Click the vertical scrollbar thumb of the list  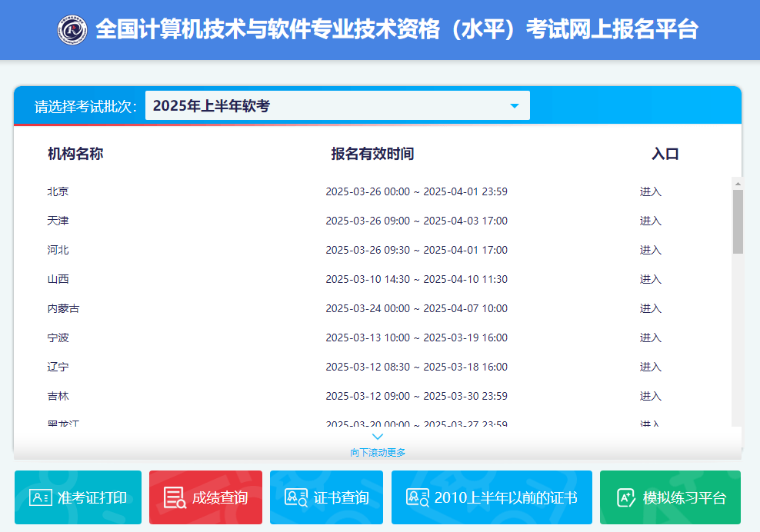point(738,221)
